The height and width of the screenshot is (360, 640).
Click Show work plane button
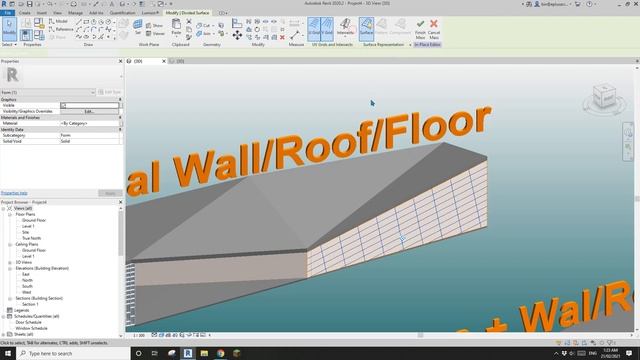pyautogui.click(x=155, y=25)
